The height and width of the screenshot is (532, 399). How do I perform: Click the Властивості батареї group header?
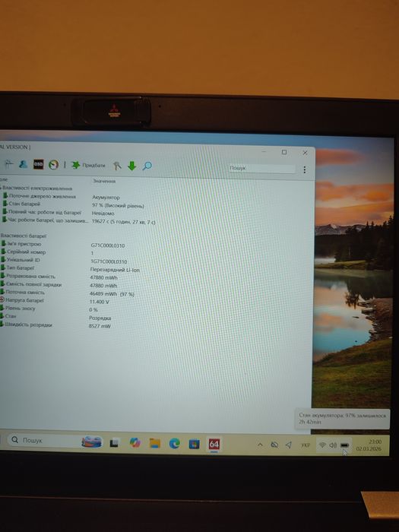pos(24,236)
